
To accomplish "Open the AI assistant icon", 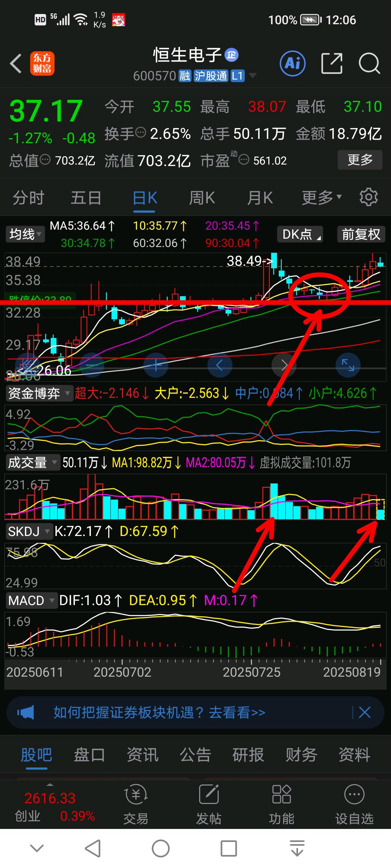I will click(x=293, y=63).
